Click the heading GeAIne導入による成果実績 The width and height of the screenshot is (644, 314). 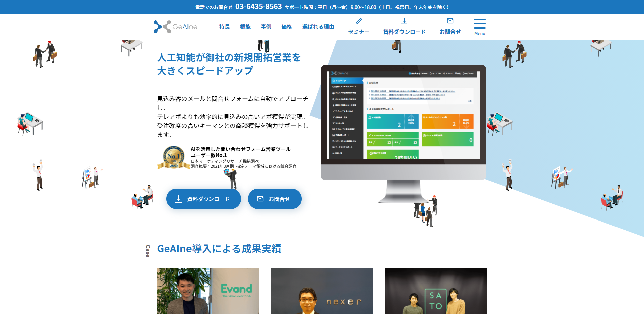click(x=219, y=249)
